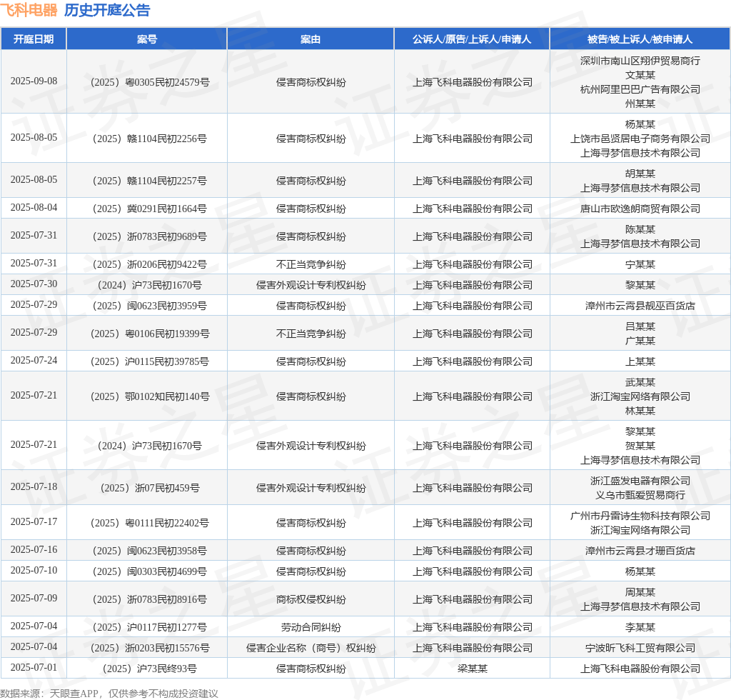The image size is (731, 700).
Task: Click the date cell 2025-07-24
Action: coord(34,361)
